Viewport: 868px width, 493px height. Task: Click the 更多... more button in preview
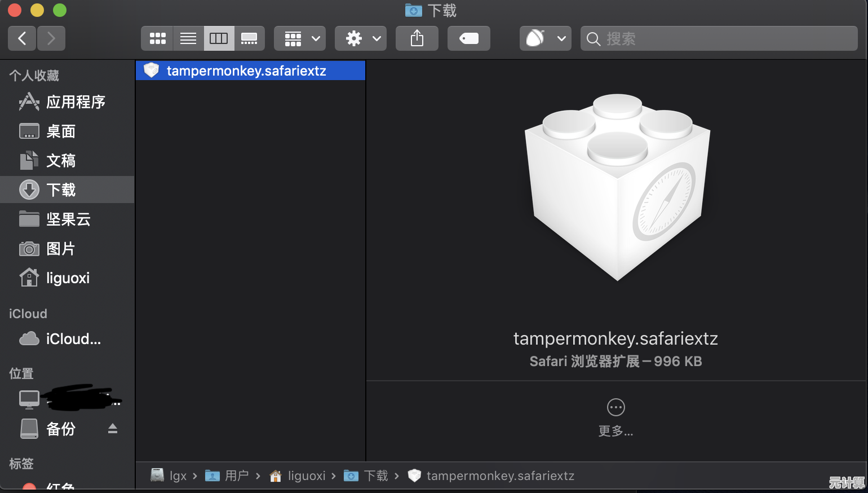coord(615,418)
